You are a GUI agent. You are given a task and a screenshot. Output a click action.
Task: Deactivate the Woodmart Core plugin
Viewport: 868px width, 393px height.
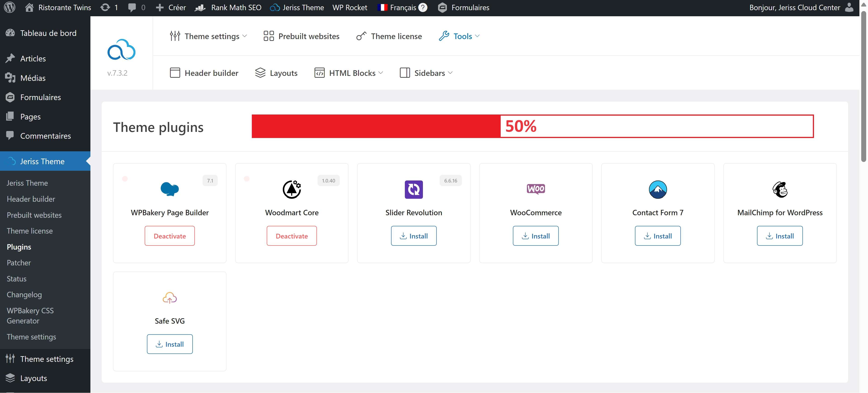pos(292,236)
